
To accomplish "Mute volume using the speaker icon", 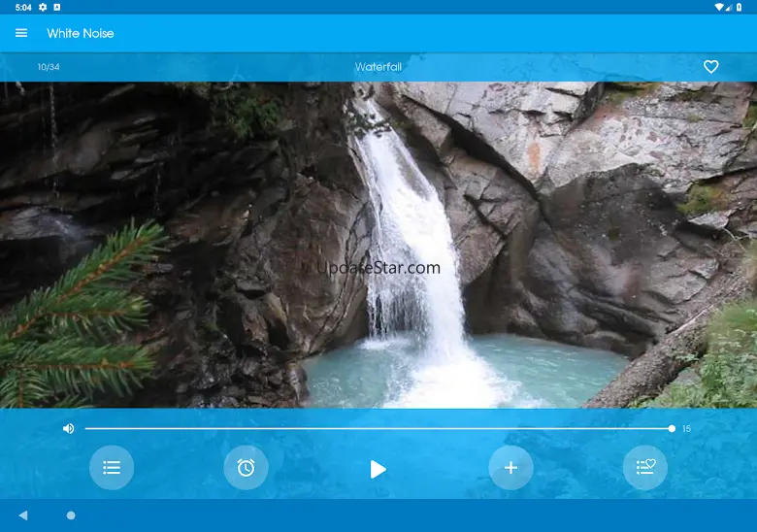I will pyautogui.click(x=69, y=428).
